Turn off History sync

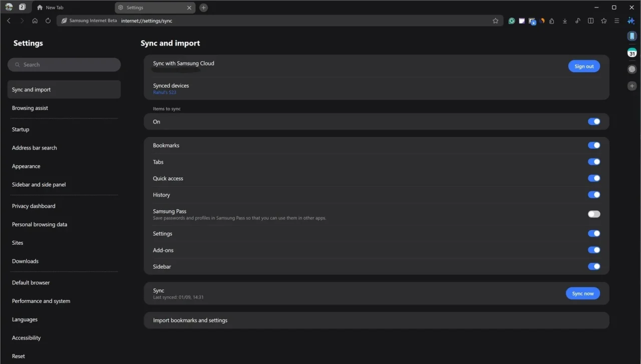[x=594, y=195]
